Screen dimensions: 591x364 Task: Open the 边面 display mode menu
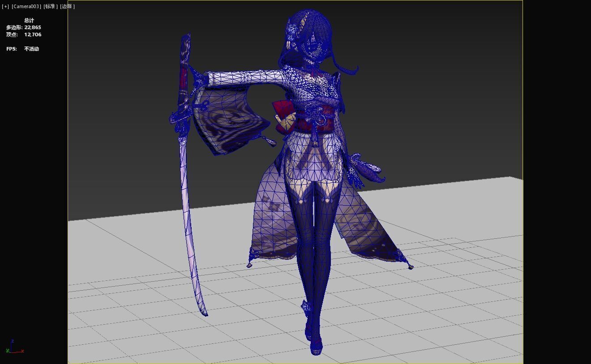[68, 6]
